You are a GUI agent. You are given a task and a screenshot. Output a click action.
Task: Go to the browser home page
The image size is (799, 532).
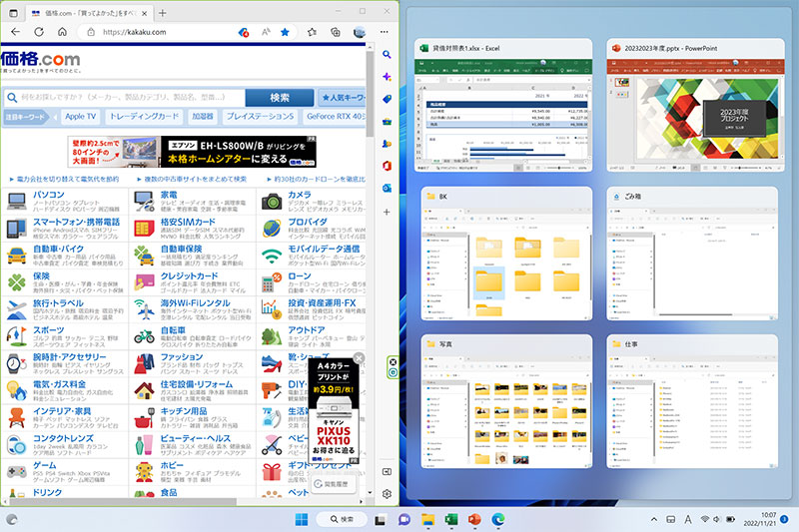[x=62, y=32]
